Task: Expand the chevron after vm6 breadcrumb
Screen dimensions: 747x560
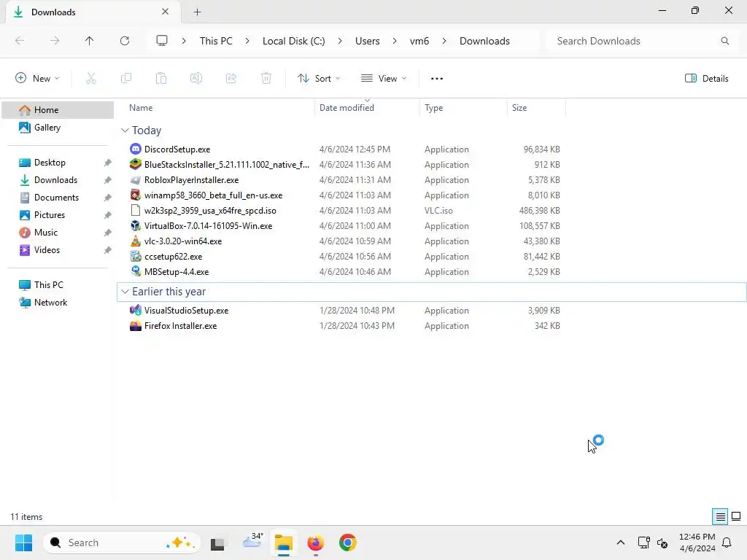Action: point(444,41)
